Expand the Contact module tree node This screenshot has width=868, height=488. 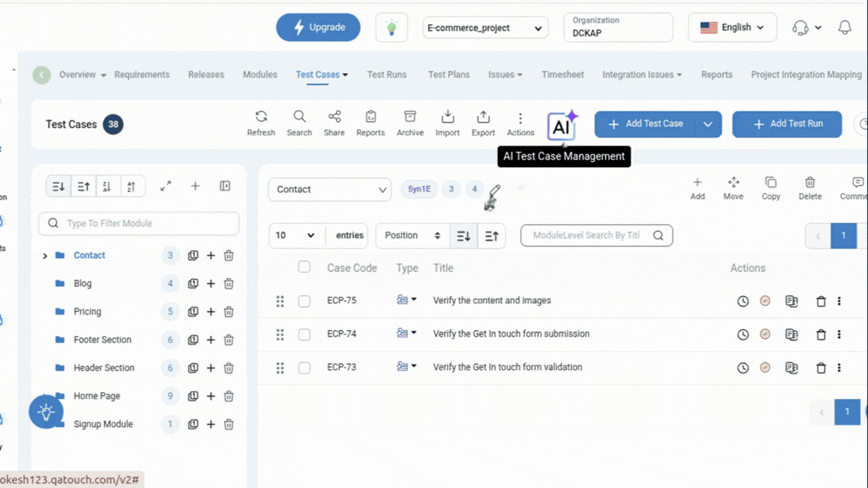tap(45, 256)
